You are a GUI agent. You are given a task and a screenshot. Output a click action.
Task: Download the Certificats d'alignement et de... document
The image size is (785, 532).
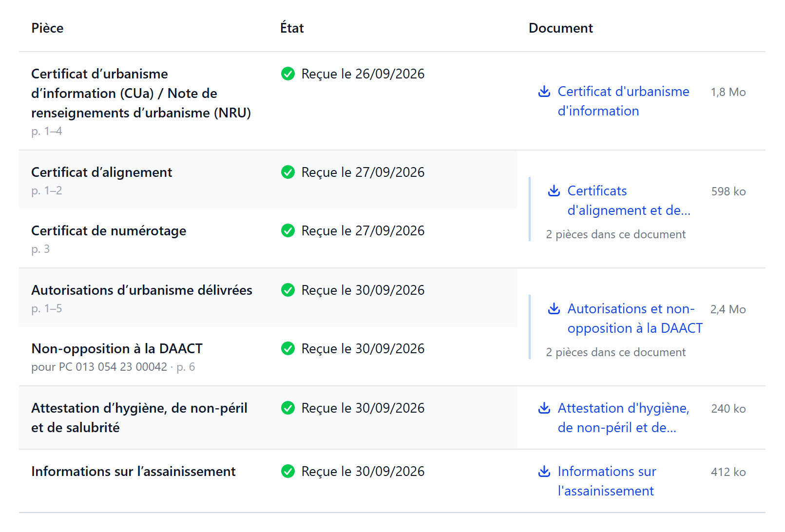[x=629, y=201]
